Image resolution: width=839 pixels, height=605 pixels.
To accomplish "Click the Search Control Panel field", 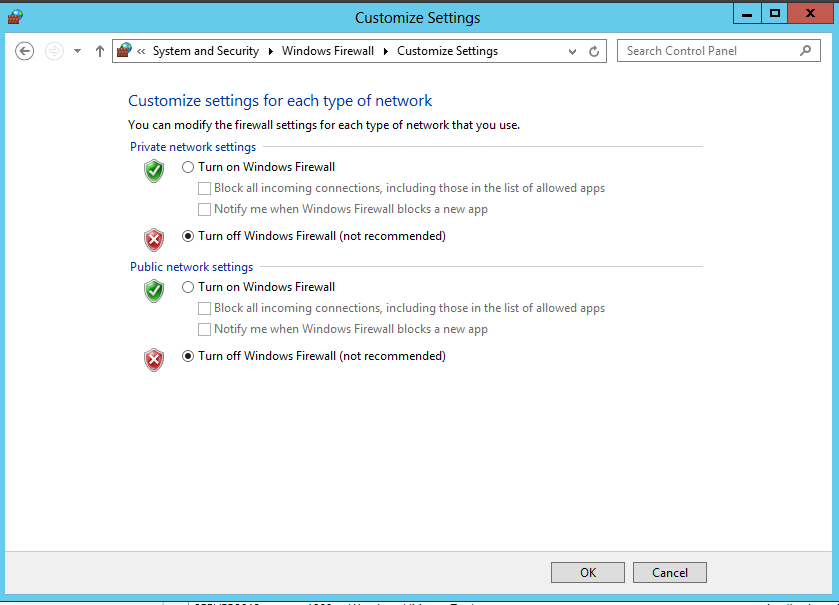I will pyautogui.click(x=719, y=51).
